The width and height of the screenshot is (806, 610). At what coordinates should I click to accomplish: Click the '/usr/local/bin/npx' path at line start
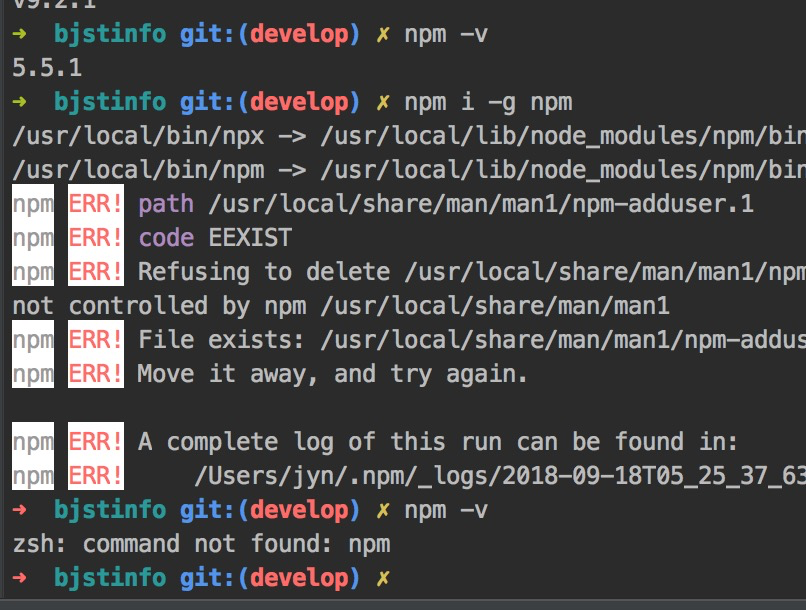coord(138,137)
